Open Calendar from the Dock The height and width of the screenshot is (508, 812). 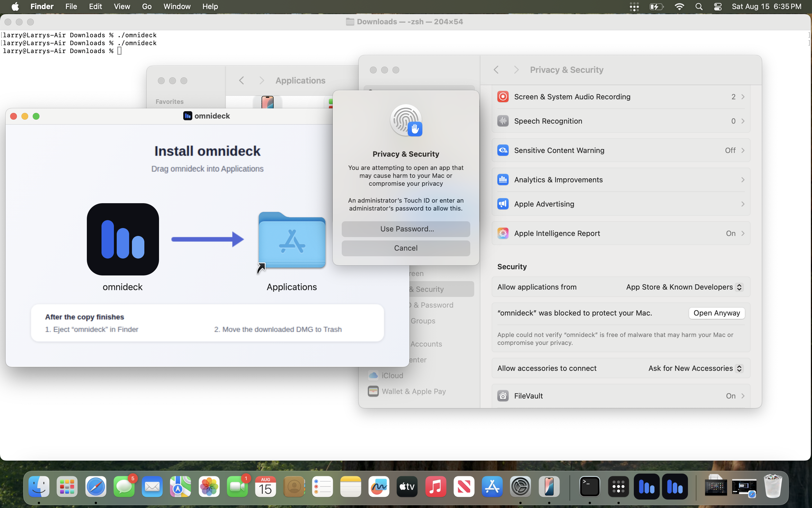click(266, 486)
